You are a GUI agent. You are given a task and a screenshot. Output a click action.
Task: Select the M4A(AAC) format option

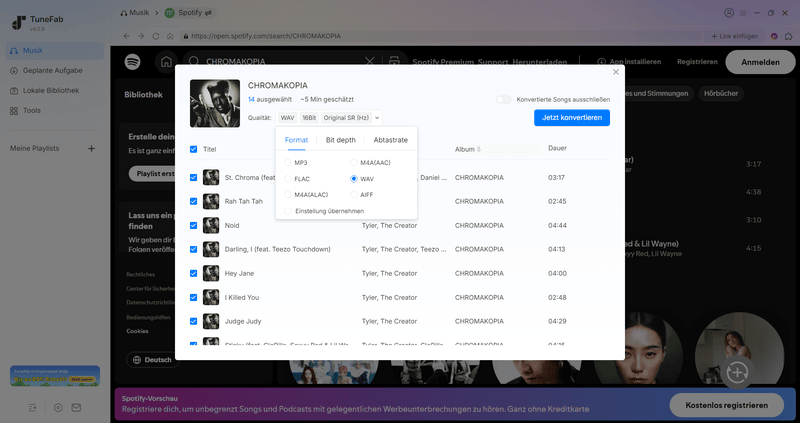click(354, 163)
